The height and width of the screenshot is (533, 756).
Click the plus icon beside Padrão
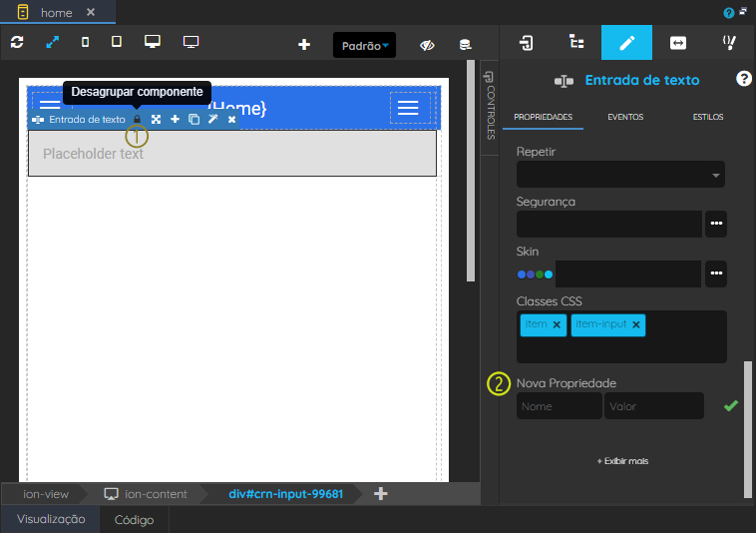[304, 45]
